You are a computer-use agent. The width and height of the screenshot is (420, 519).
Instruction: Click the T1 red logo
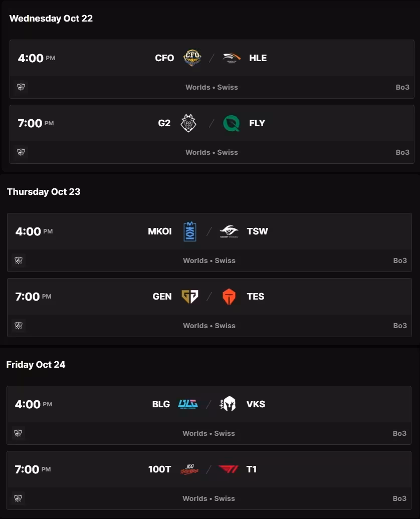coord(229,469)
